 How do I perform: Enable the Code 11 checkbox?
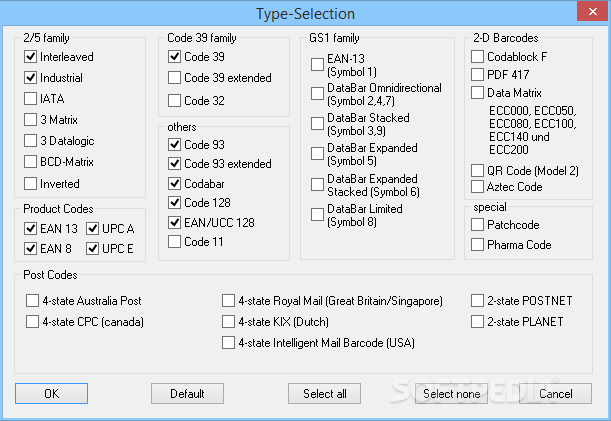175,242
